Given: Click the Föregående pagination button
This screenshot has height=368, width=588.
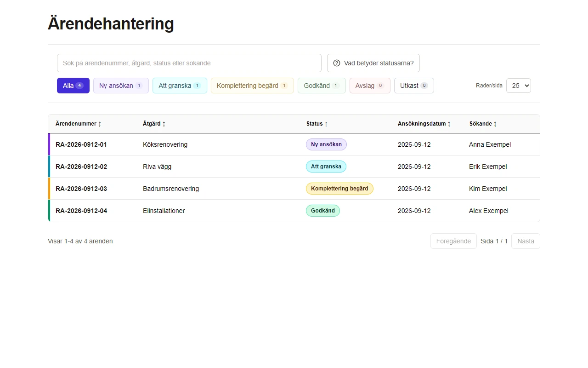Looking at the screenshot, I should click(453, 241).
